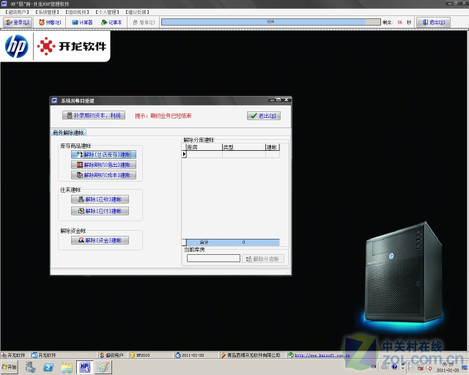Open the 系统管理 menu

pyautogui.click(x=47, y=12)
